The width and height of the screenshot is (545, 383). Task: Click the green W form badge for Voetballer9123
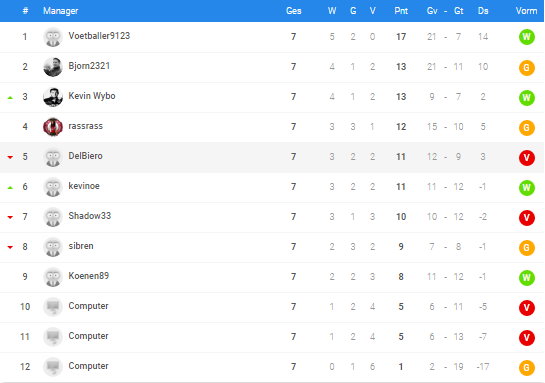[527, 37]
